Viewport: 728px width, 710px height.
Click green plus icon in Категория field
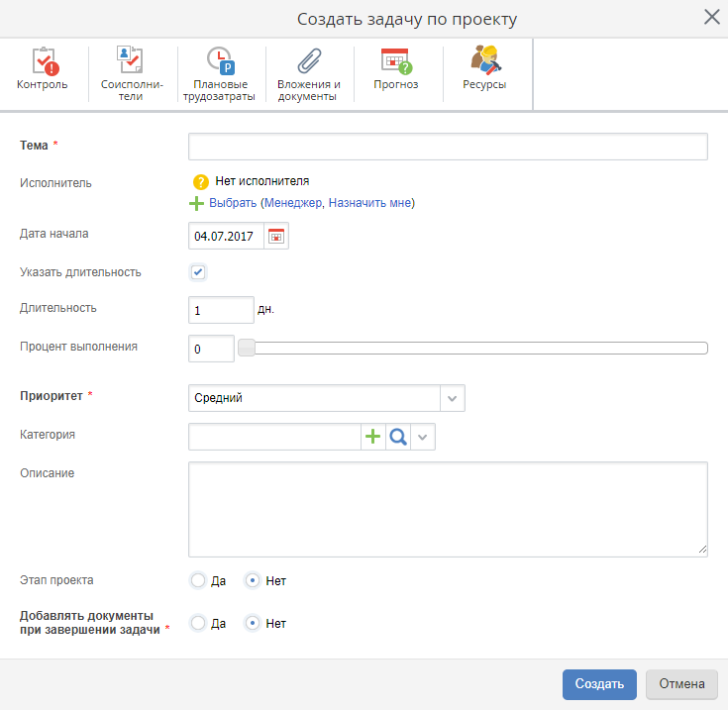(x=373, y=437)
